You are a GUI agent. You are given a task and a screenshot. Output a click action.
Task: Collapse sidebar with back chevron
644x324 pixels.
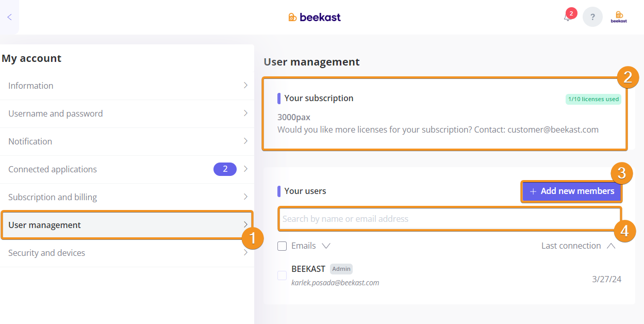pyautogui.click(x=9, y=17)
